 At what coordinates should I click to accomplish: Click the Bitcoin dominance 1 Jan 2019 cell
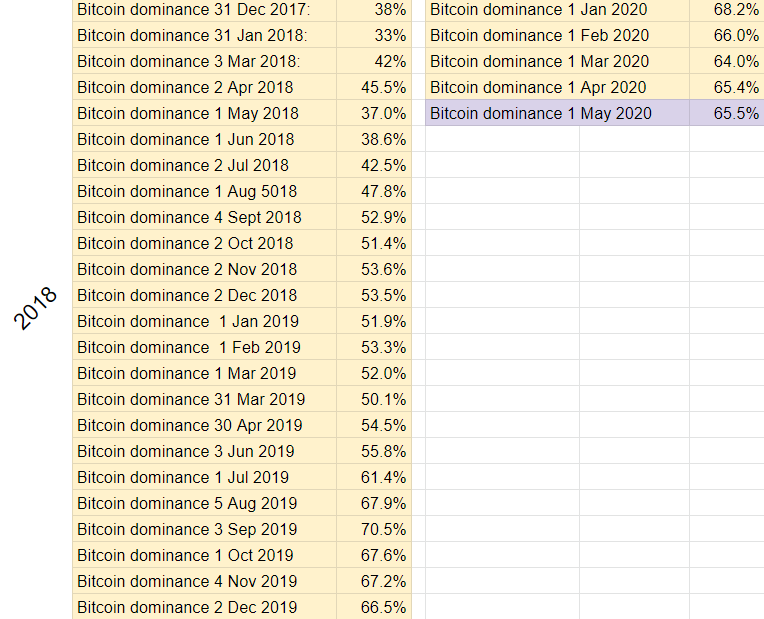point(204,321)
